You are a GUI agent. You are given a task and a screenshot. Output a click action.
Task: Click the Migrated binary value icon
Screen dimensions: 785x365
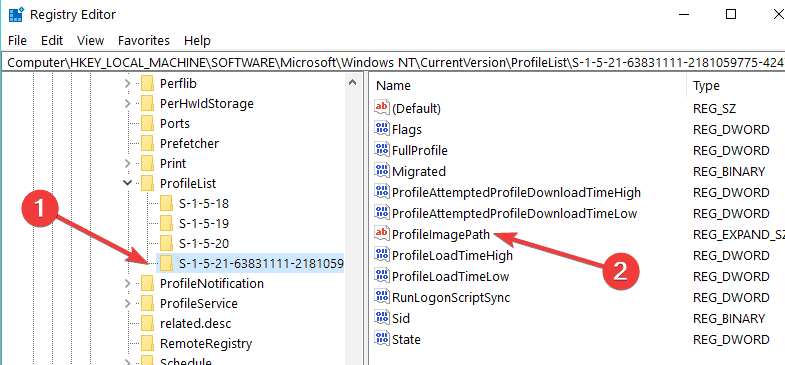coord(382,171)
